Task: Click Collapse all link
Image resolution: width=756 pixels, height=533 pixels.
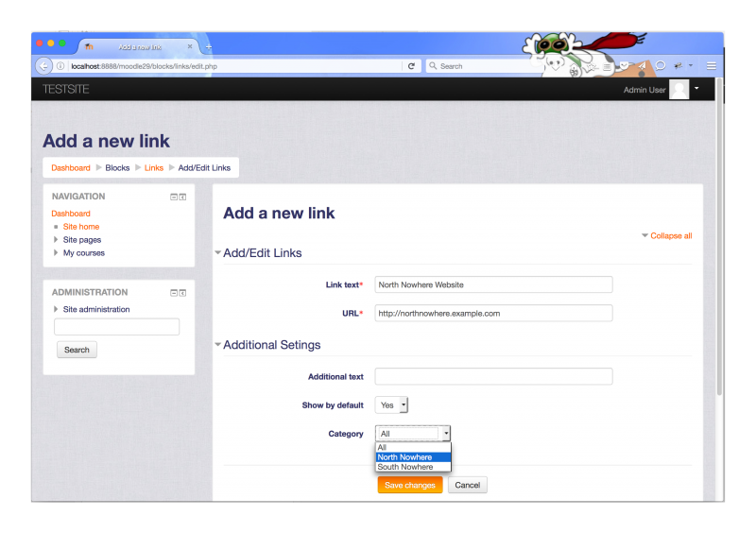Action: (671, 236)
